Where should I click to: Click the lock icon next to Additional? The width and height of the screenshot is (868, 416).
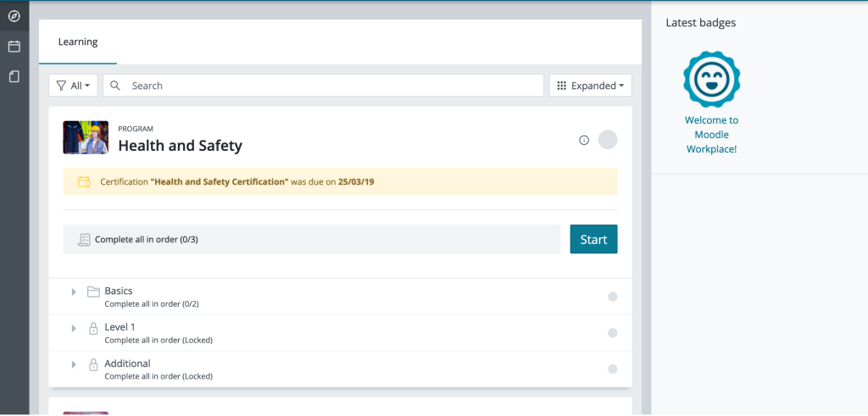93,365
